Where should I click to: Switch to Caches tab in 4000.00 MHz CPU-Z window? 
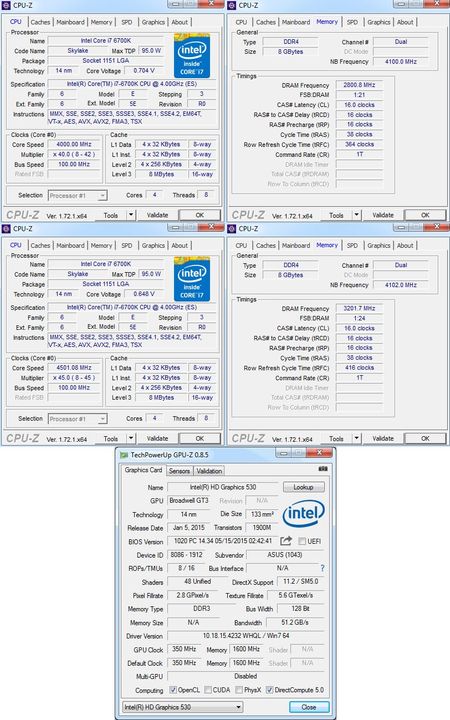[x=40, y=22]
